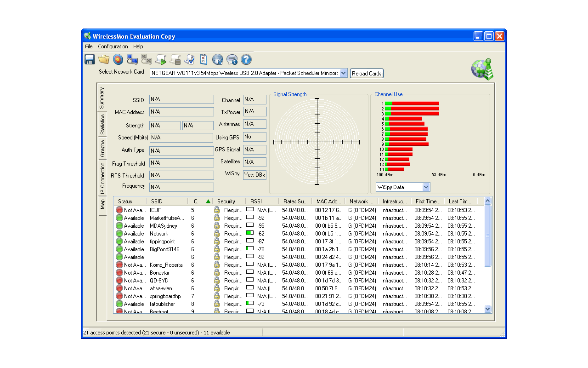Open the WiSpy Data dropdown
Image resolution: width=588 pixels, height=368 pixels.
point(426,187)
